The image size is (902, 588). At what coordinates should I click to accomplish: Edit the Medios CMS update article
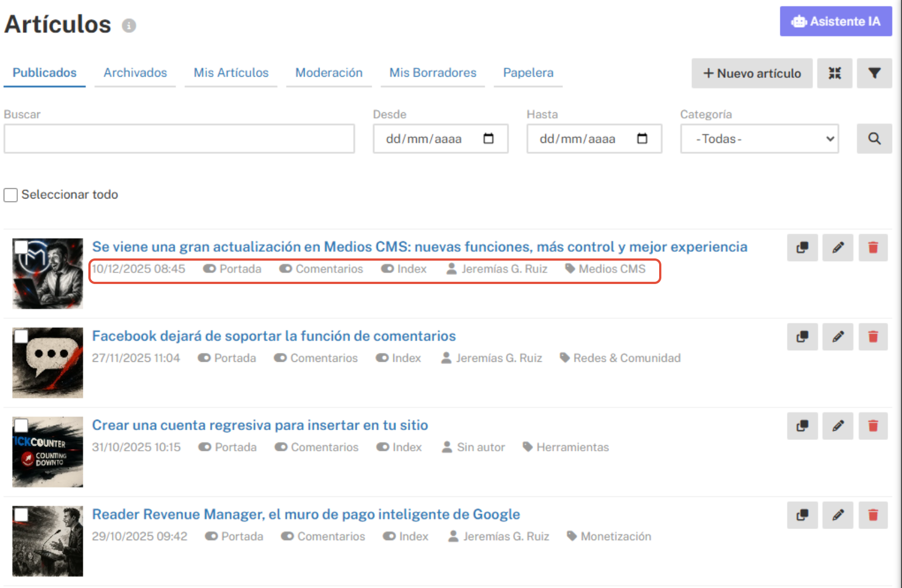pos(838,247)
